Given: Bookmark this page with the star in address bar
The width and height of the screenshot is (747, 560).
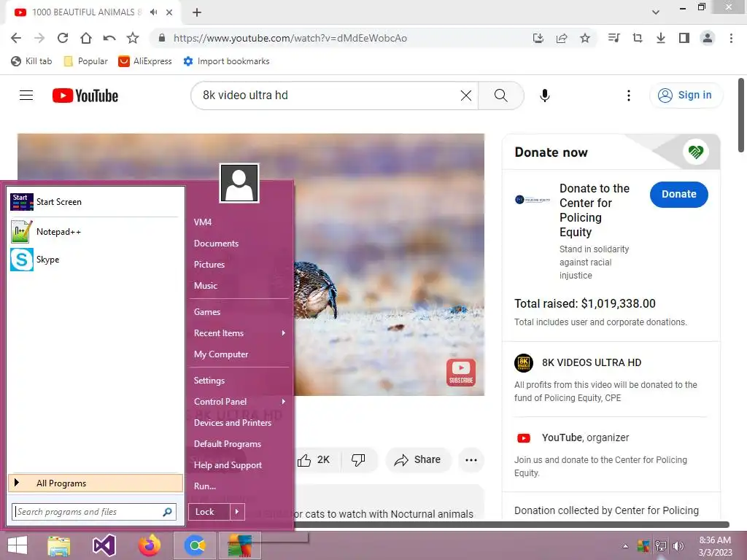Looking at the screenshot, I should point(585,38).
